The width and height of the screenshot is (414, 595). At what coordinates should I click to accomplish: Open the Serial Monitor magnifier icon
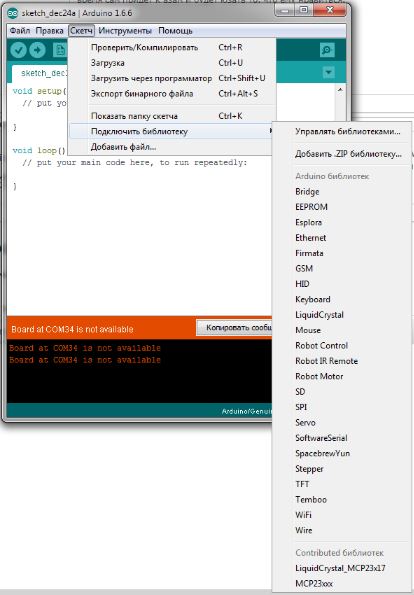pyautogui.click(x=327, y=50)
